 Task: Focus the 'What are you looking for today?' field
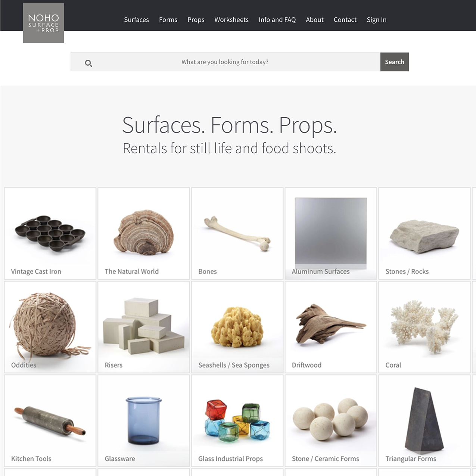tap(225, 62)
